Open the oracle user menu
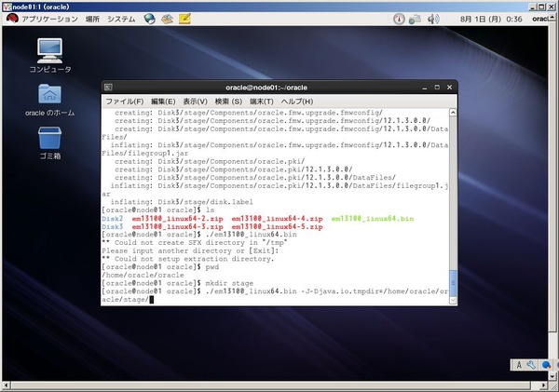Screen dimensions: 559x392 tap(539, 19)
